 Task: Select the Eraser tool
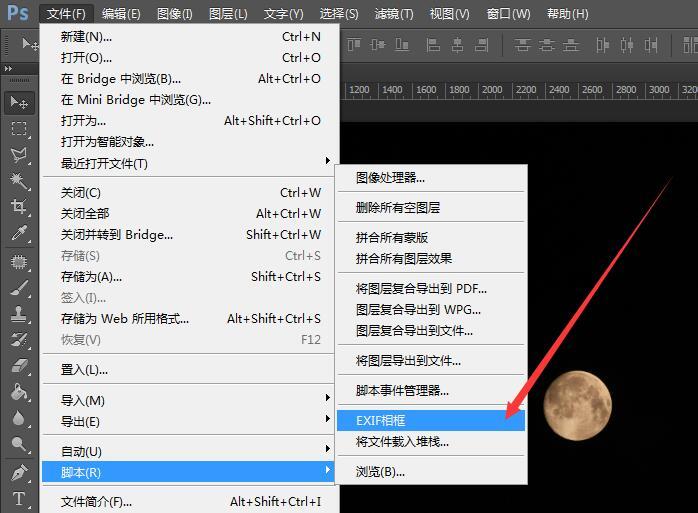click(x=19, y=366)
